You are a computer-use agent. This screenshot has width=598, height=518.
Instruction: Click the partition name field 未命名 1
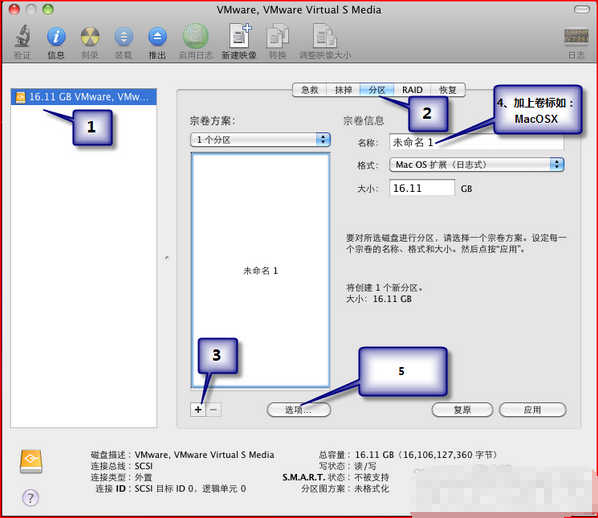click(476, 142)
